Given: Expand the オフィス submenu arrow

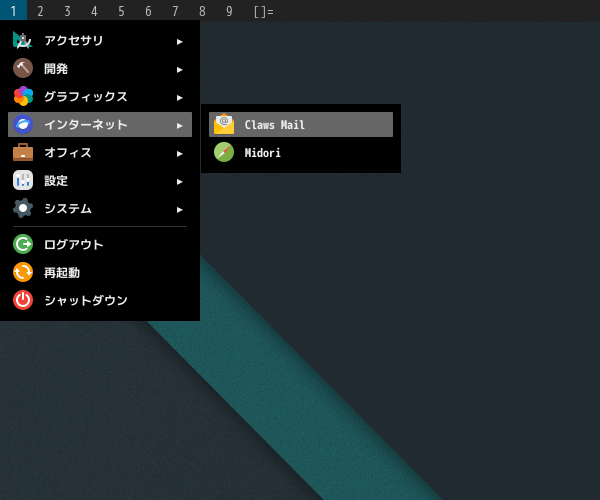Looking at the screenshot, I should point(179,153).
